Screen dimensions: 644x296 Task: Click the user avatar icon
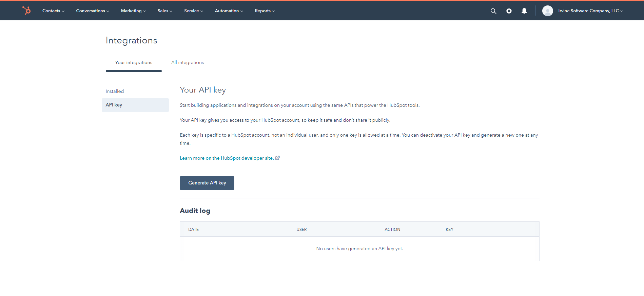click(x=548, y=11)
